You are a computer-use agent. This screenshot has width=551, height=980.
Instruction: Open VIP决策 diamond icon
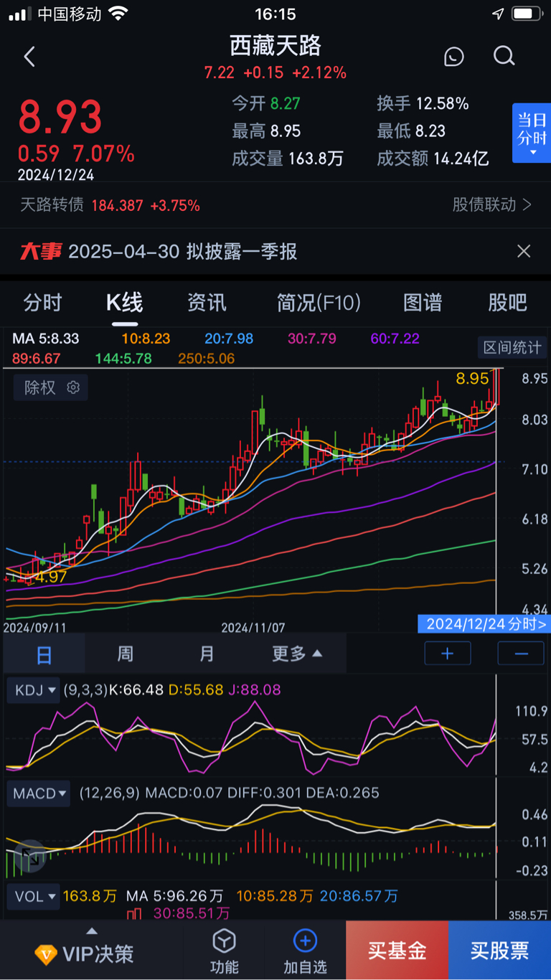pos(46,955)
